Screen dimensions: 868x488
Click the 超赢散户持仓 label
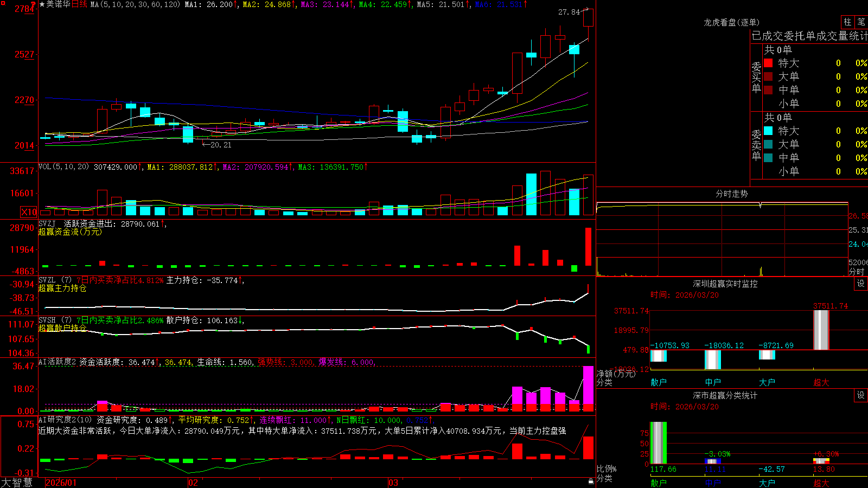point(62,328)
